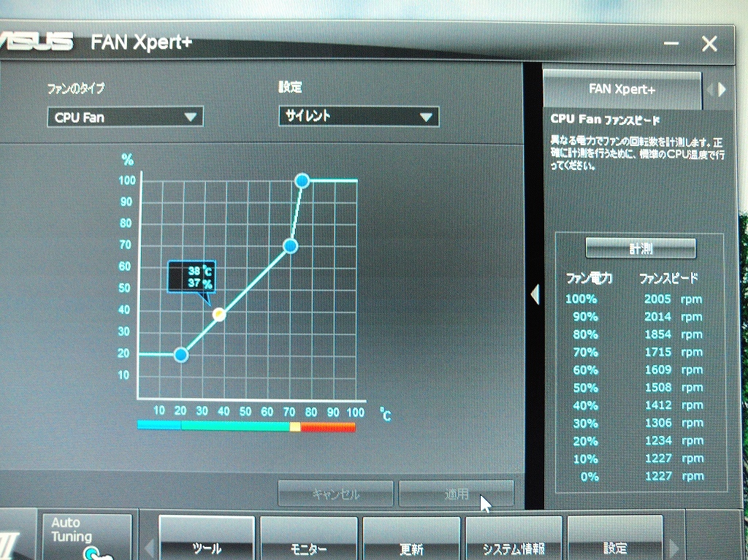Start Auto Tuning
Image resolution: width=748 pixels, height=560 pixels.
point(87,537)
